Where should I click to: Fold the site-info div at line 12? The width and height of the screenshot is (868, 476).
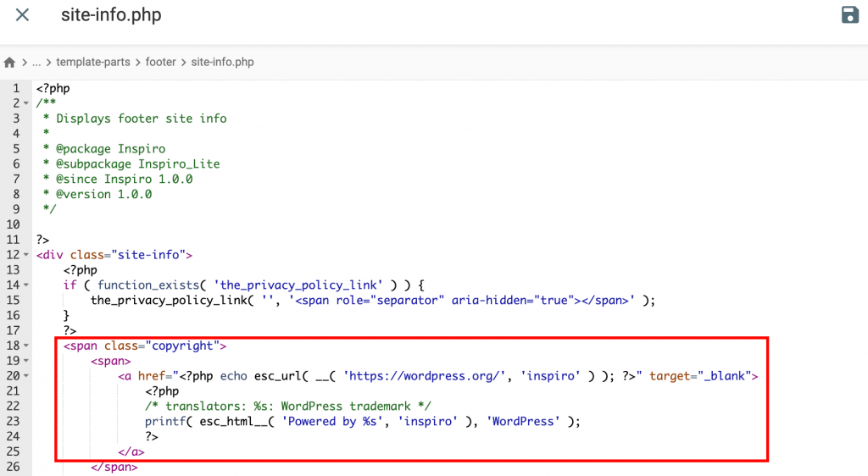(26, 255)
